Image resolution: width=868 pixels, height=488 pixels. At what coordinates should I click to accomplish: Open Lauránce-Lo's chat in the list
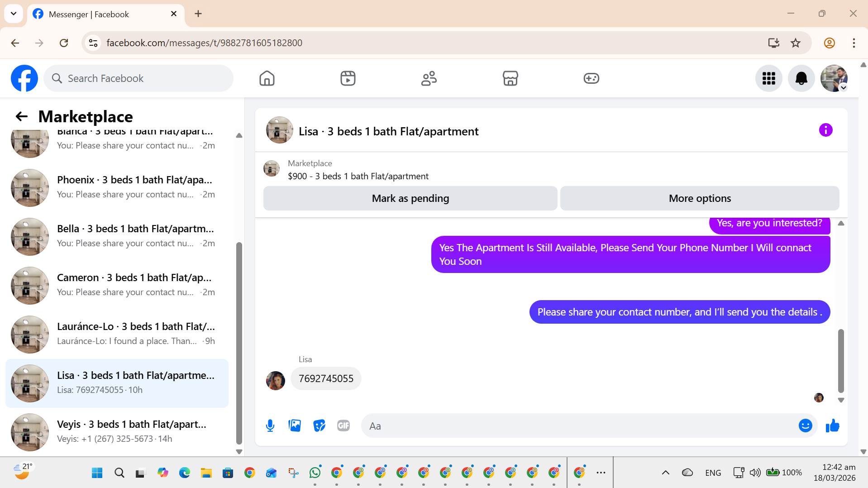117,334
